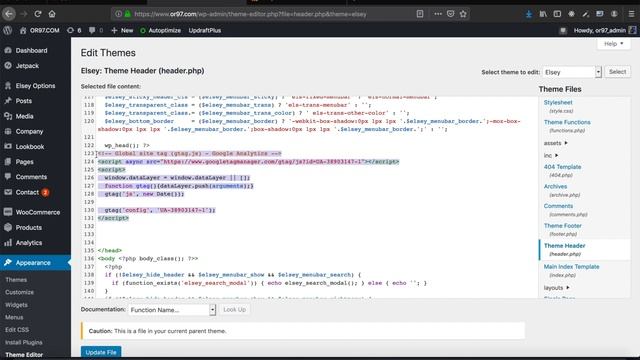Click the browser back arrow

point(9,14)
